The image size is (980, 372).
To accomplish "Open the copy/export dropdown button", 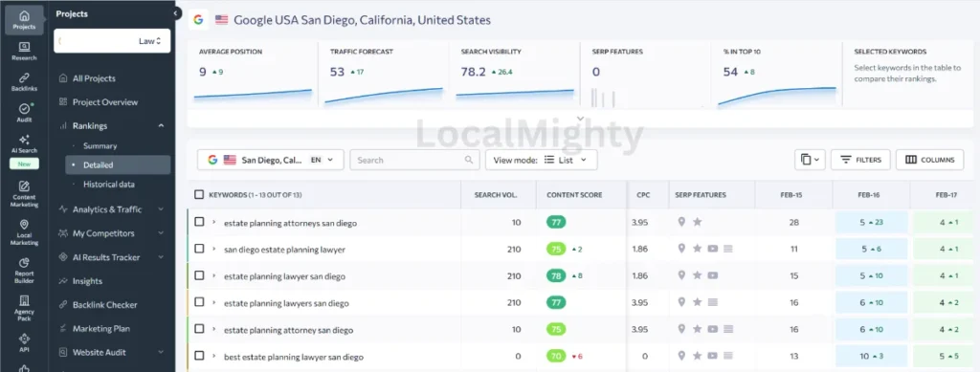I will point(810,160).
